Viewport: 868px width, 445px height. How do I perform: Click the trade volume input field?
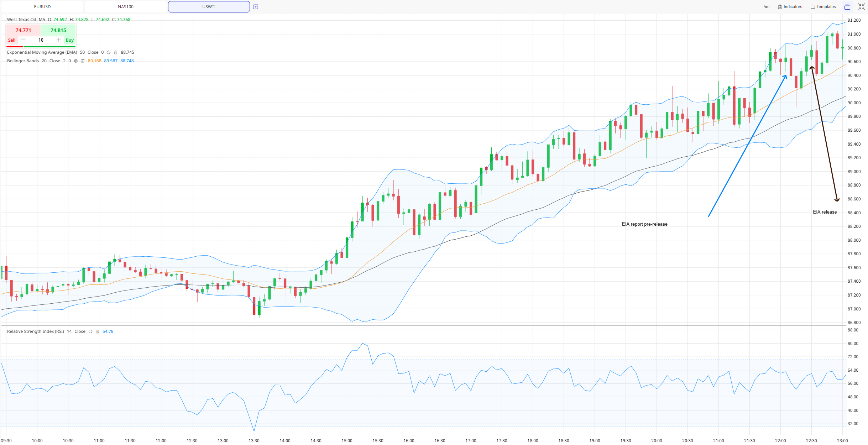tap(41, 40)
